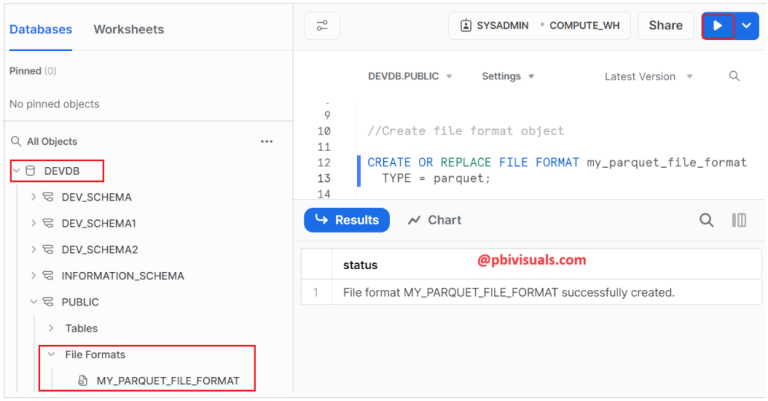Open the run options dropdown arrow
Image resolution: width=768 pixels, height=401 pixels.
click(x=746, y=26)
